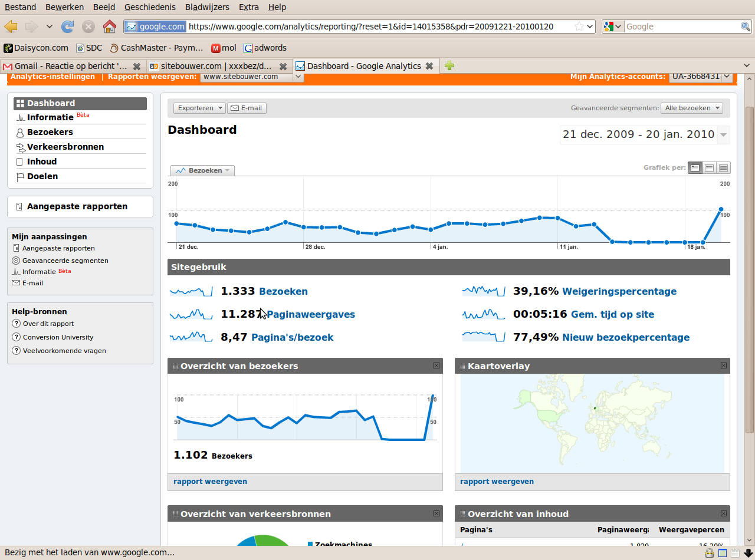Image resolution: width=755 pixels, height=560 pixels.
Task: Select the middle 'Grafiek per' view icon
Action: tap(710, 168)
